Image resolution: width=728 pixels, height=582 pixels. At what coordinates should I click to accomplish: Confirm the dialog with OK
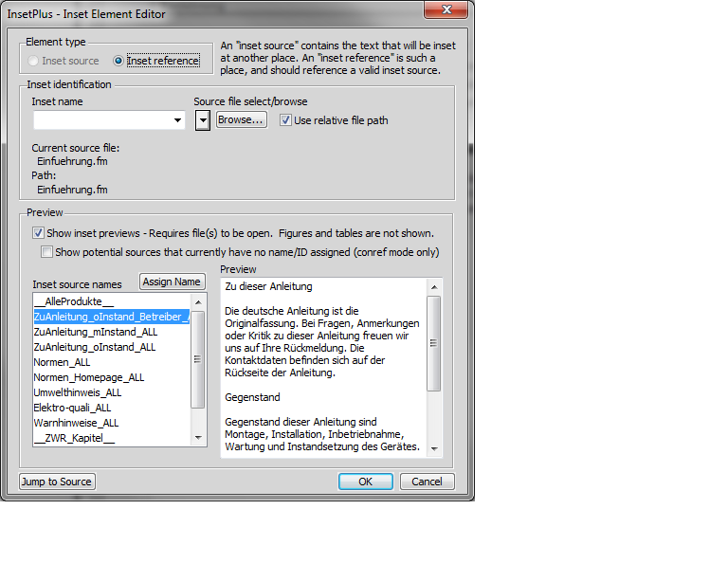click(x=365, y=482)
